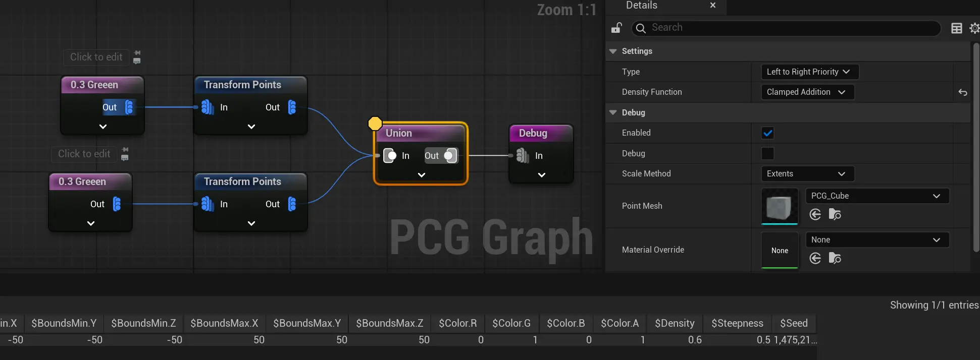Sort by the $Density column header
Screen dimensions: 980x360
click(x=674, y=323)
